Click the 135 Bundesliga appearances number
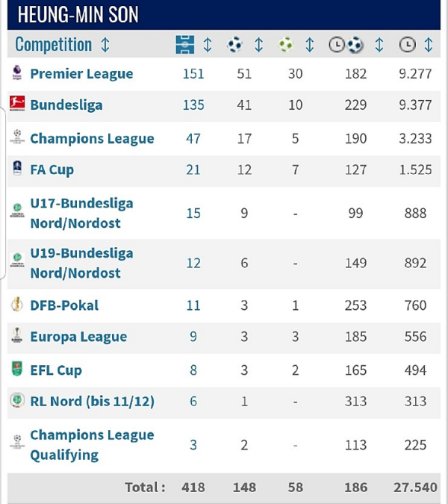Image resolution: width=448 pixels, height=504 pixels. 193,105
